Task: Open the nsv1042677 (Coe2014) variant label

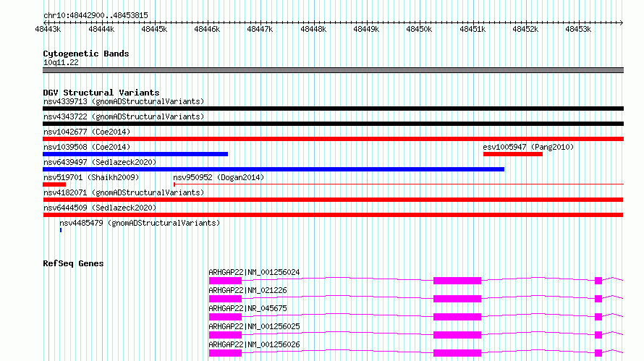Action: (87, 132)
